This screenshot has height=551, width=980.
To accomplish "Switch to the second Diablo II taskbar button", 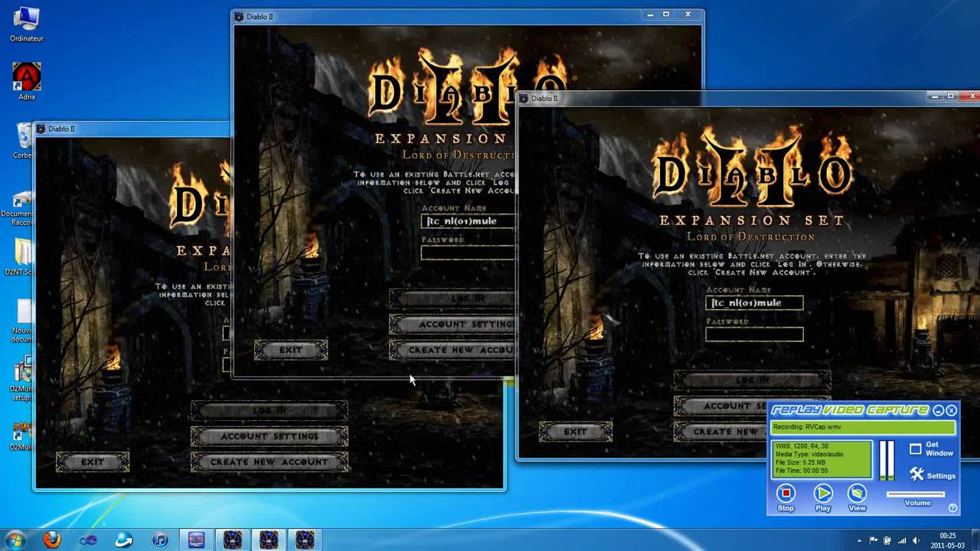I will (x=269, y=540).
